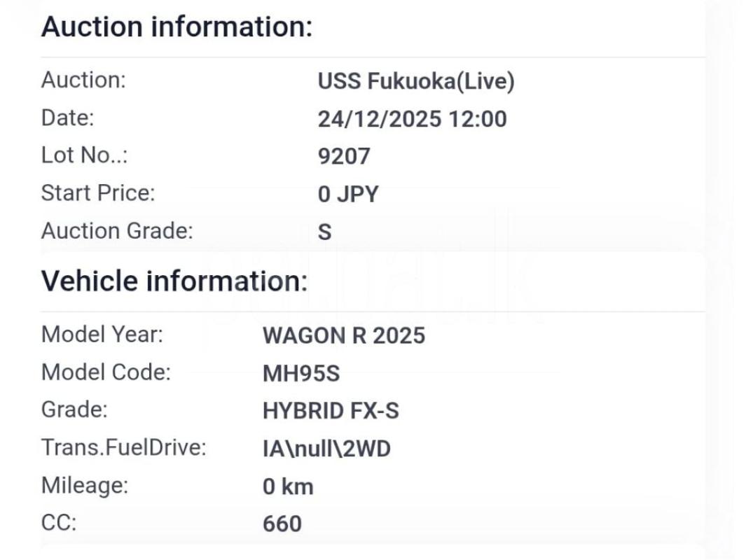The height and width of the screenshot is (560, 746).
Task: Select the auction grade value S
Action: (x=324, y=232)
